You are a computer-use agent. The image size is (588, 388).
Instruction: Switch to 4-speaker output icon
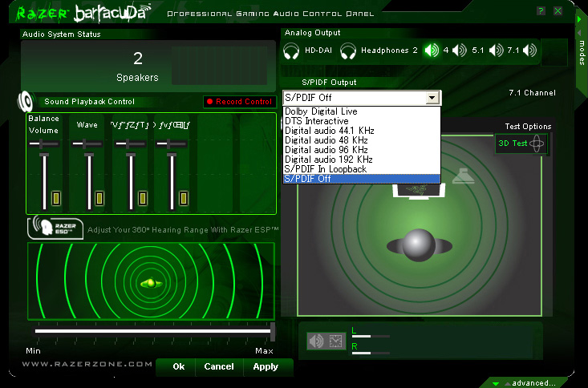(x=459, y=51)
